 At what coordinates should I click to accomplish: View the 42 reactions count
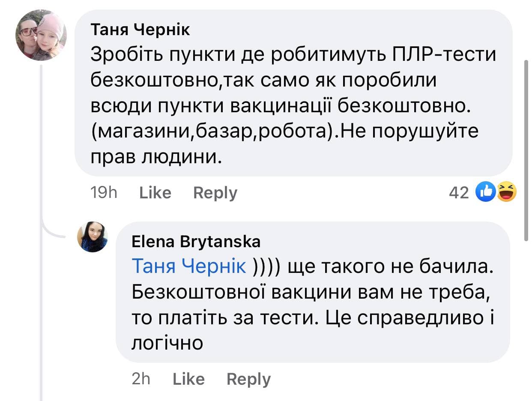point(459,193)
